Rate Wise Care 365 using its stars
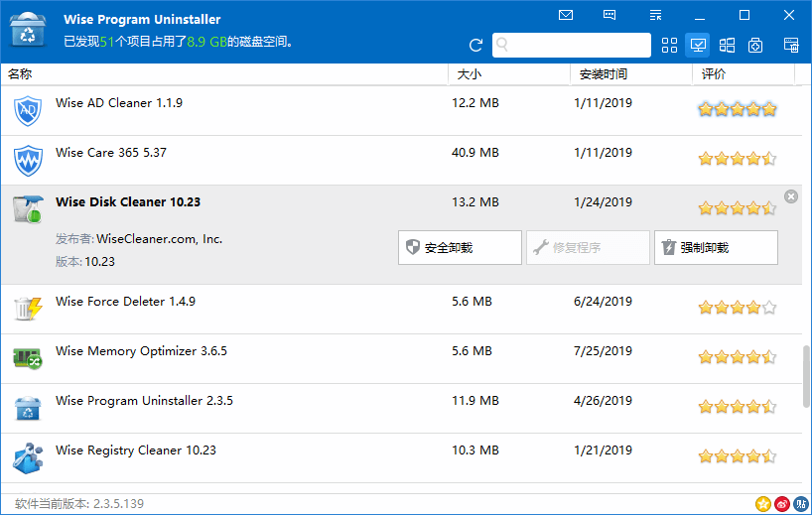812x515 pixels. click(738, 159)
